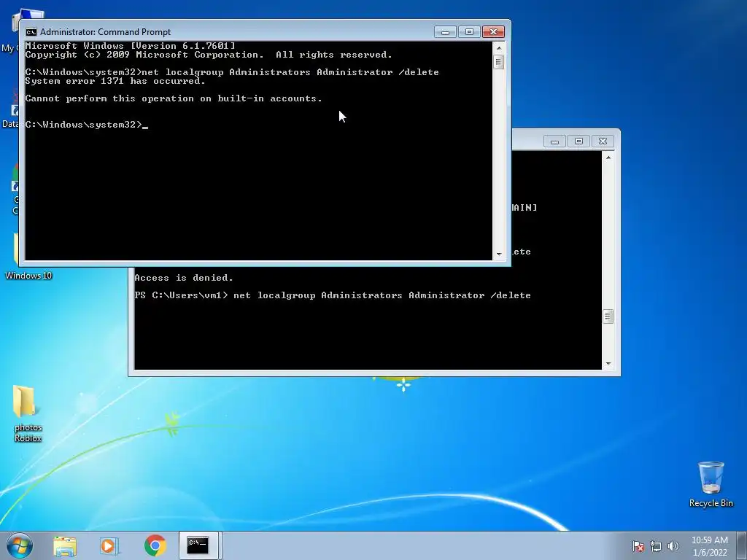Select the Command Prompt taskbar button
Screen dimensions: 747x560
point(198,545)
